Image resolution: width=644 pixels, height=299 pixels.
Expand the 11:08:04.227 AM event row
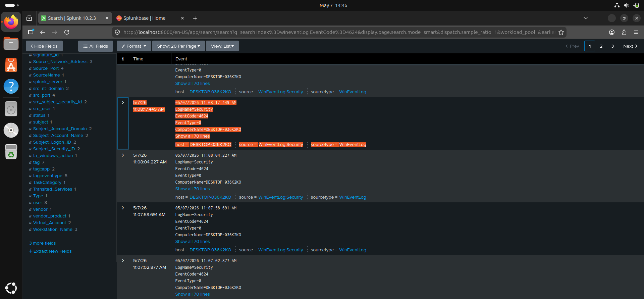(123, 155)
